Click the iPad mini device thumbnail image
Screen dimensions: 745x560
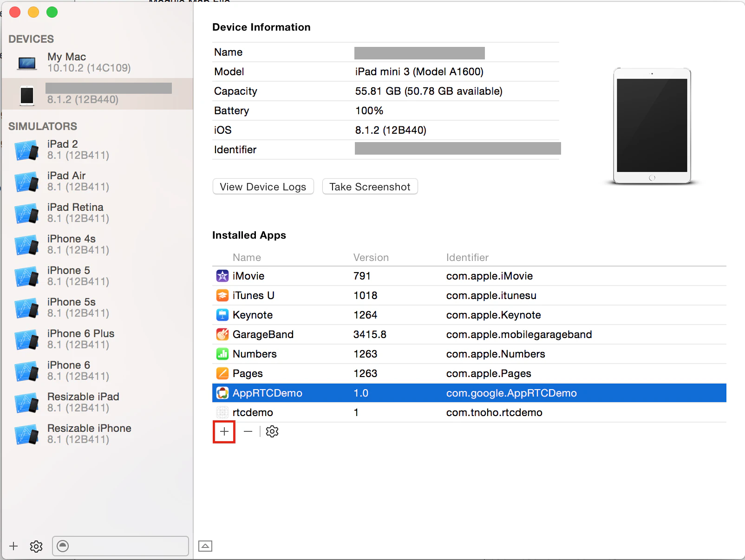(x=652, y=126)
